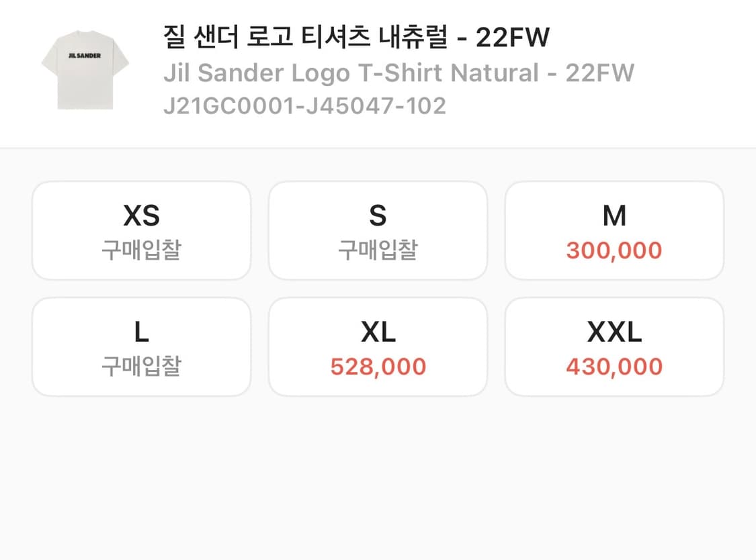
Task: Click the XXL tile in the bottom-right corner
Action: 614,346
